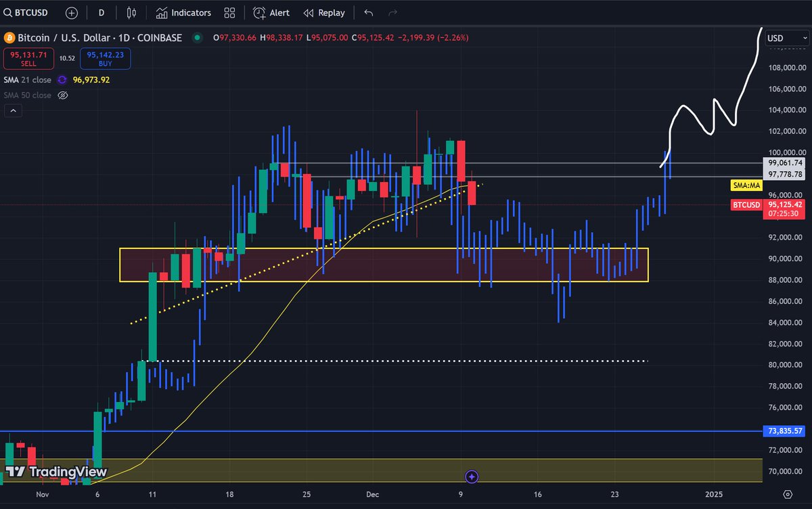Click the blue 73,835.57 price label
This screenshot has width=812, height=509.
[x=785, y=430]
